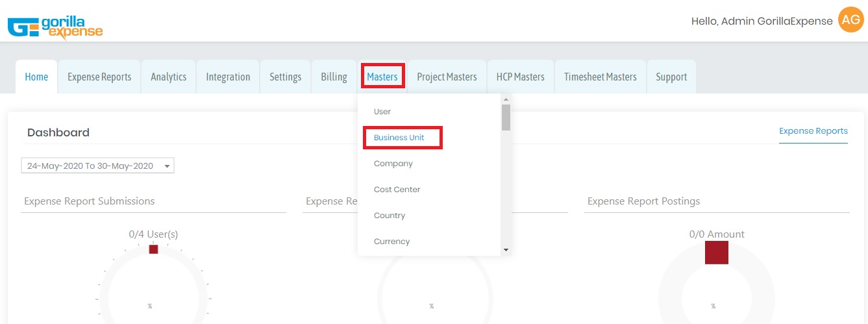Click the Expense Reports dashboard link
Screen dimensions: 868x324
coord(813,131)
